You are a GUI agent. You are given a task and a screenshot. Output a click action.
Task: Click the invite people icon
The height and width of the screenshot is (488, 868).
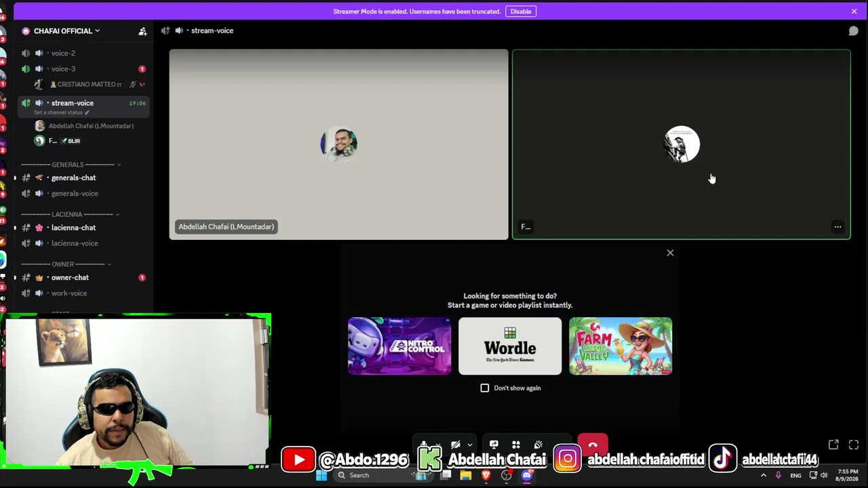(142, 31)
